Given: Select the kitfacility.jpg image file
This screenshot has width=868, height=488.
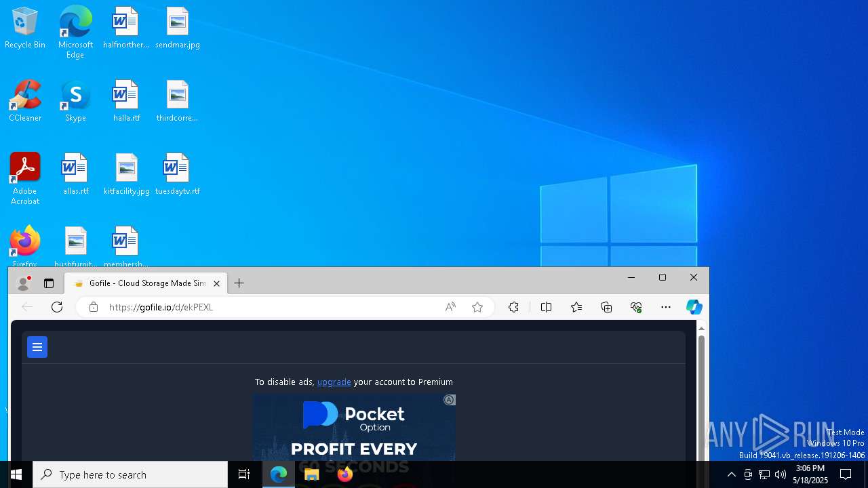Looking at the screenshot, I should coord(126,175).
